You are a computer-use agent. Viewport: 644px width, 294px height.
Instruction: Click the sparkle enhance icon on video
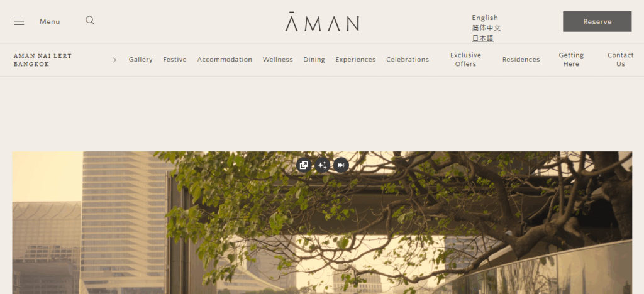(x=323, y=165)
